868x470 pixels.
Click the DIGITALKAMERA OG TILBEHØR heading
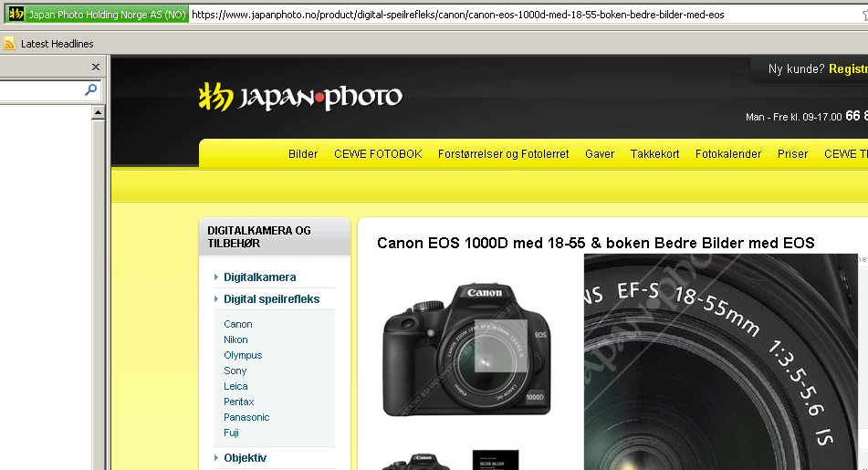259,237
